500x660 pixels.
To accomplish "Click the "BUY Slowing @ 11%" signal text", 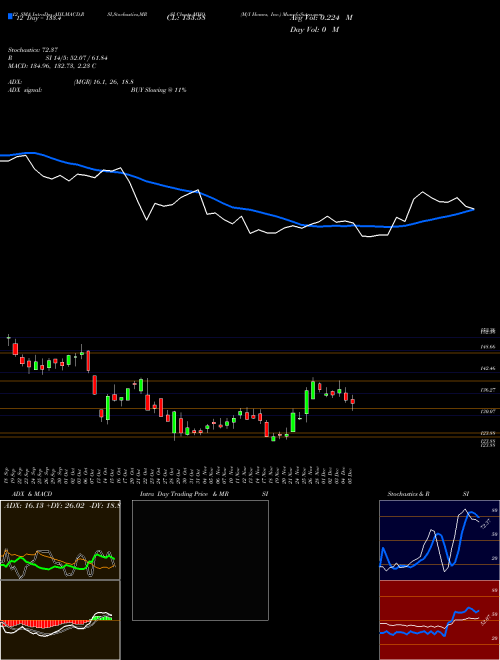I will (158, 90).
